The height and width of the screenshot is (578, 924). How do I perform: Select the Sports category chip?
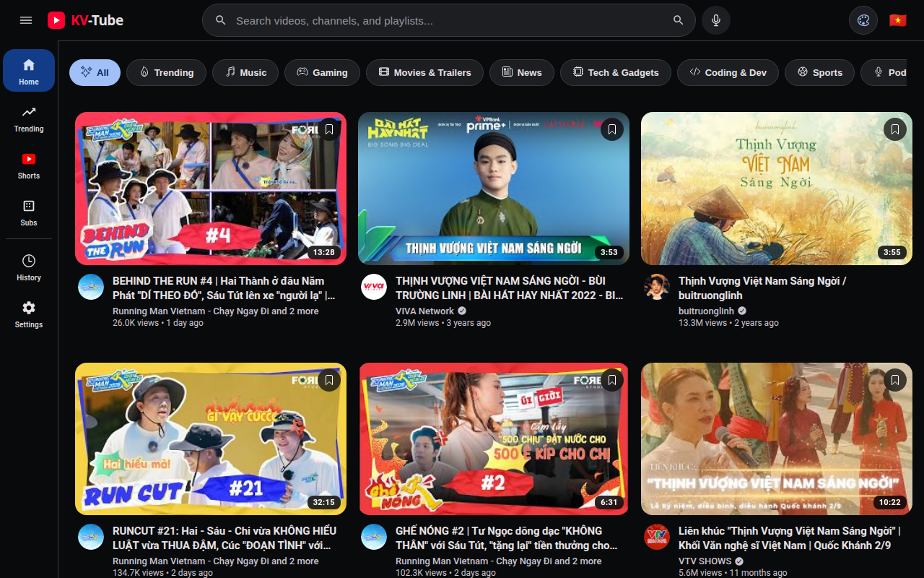(819, 72)
